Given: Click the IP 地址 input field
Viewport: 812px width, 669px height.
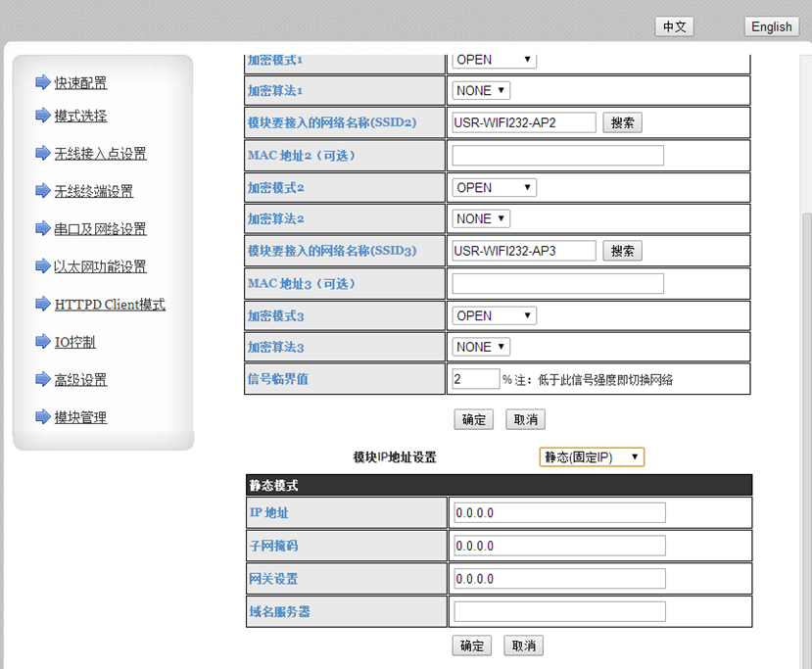Looking at the screenshot, I should point(559,513).
